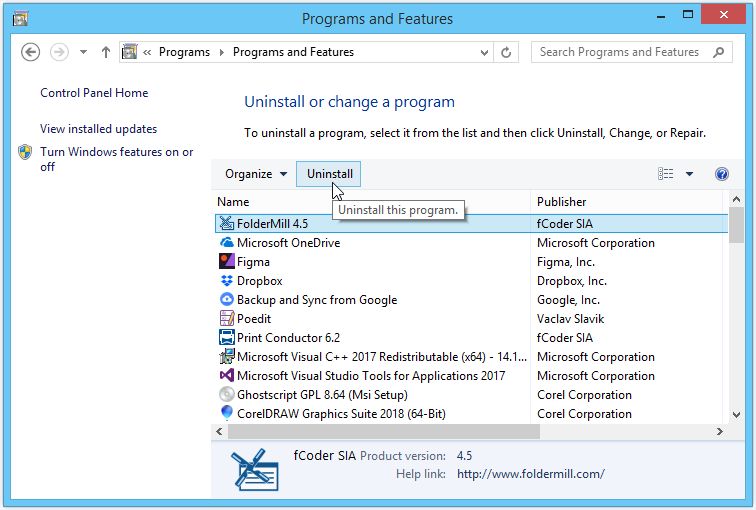Screen dimensions: 756x510
Task: Click Dropbox, Inc. publisher cell
Action: (572, 281)
